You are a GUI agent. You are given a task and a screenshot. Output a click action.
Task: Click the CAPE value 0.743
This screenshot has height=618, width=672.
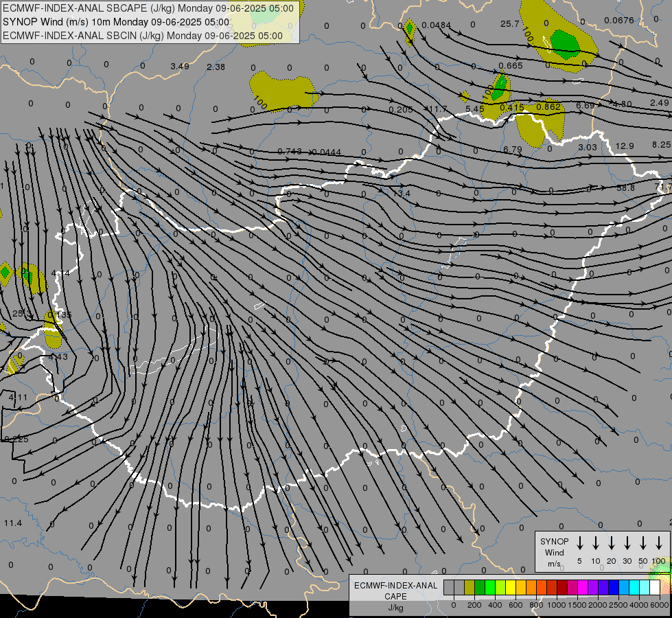point(290,151)
